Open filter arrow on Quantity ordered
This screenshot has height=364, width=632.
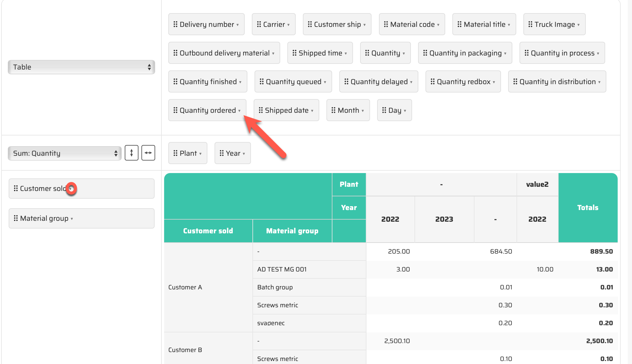(239, 111)
